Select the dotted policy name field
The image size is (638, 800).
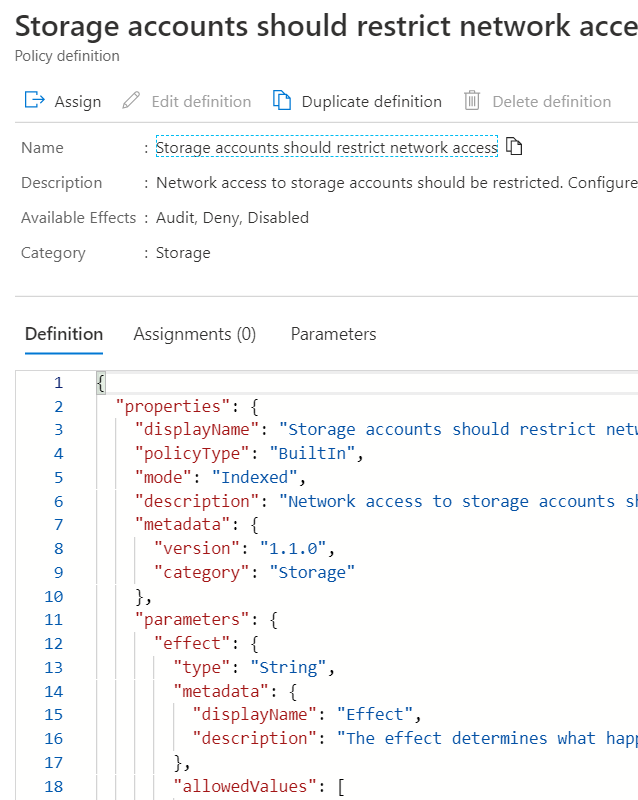pyautogui.click(x=328, y=147)
